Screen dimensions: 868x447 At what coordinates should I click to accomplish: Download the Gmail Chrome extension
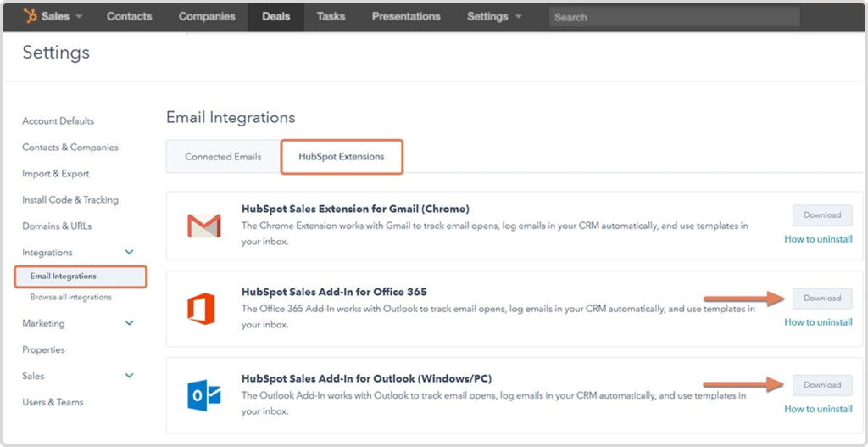(822, 215)
